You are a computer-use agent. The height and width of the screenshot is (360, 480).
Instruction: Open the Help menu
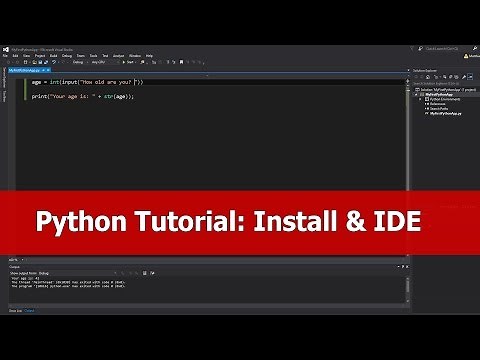pyautogui.click(x=149, y=56)
